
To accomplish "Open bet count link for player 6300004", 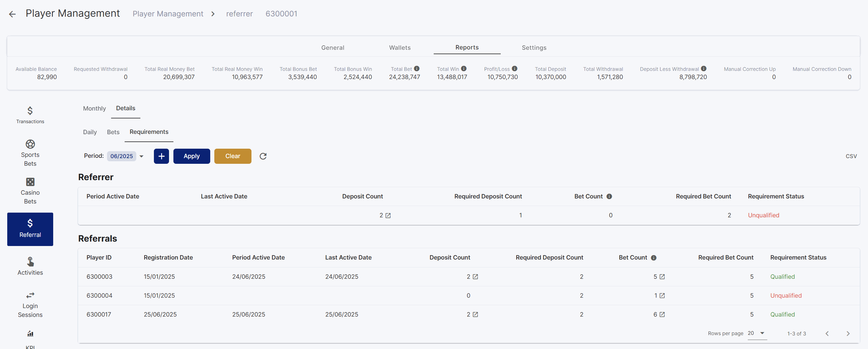I will (662, 296).
